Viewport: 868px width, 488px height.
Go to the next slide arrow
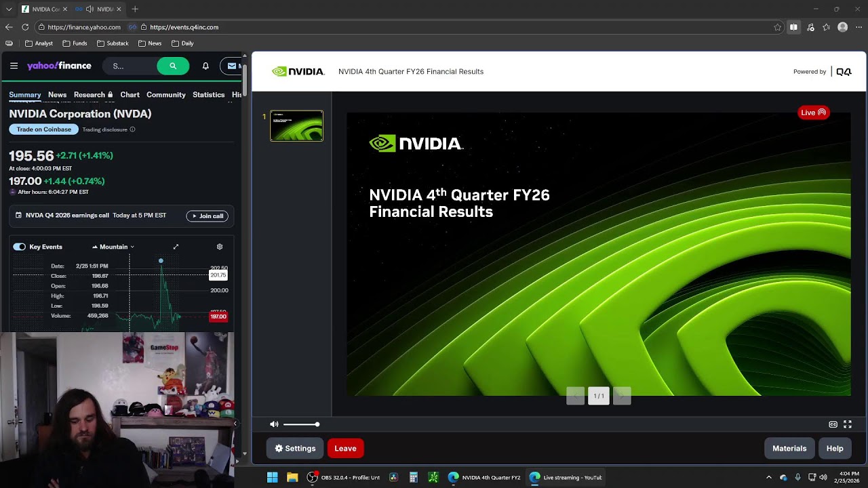622,396
